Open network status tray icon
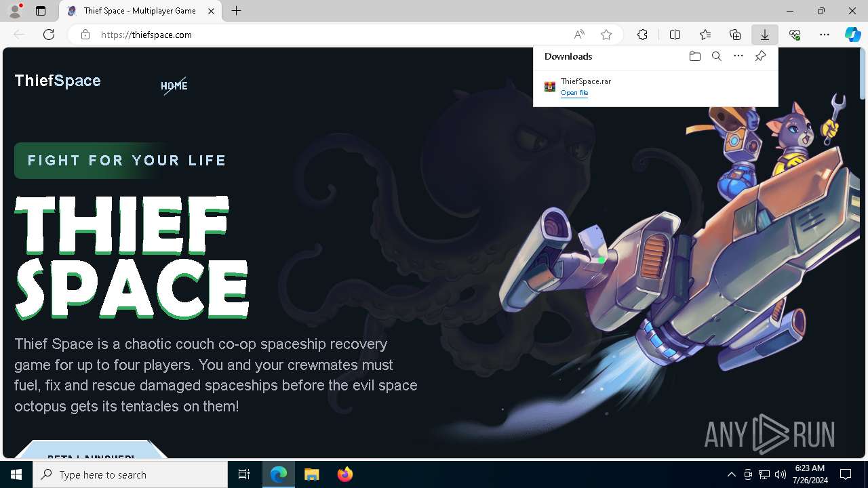This screenshot has width=868, height=488. point(764,474)
